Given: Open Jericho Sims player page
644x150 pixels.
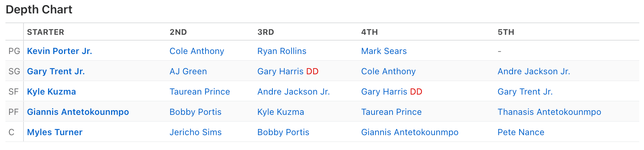Looking at the screenshot, I should pos(195,132).
